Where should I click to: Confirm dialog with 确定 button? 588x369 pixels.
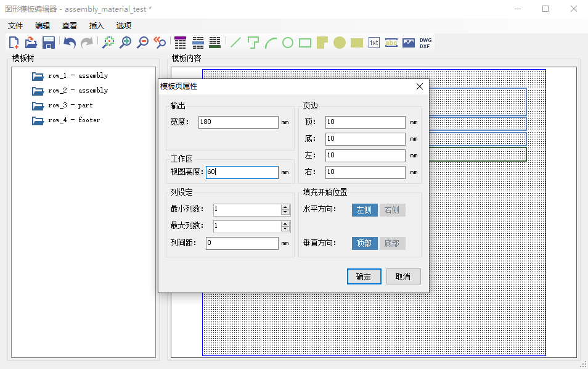coord(364,276)
